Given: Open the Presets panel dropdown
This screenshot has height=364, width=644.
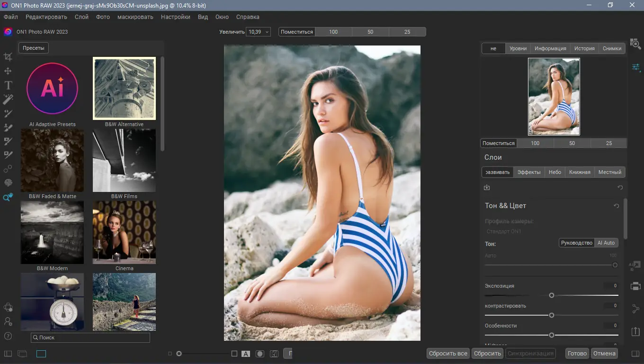Looking at the screenshot, I should (34, 48).
